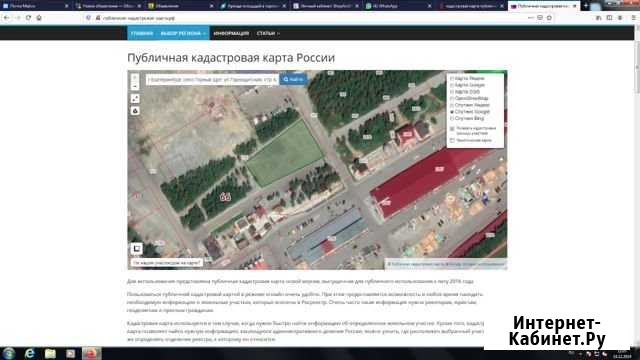The width and height of the screenshot is (640, 360).
Task: Switch to the Личный кабинет tab
Action: click(325, 6)
